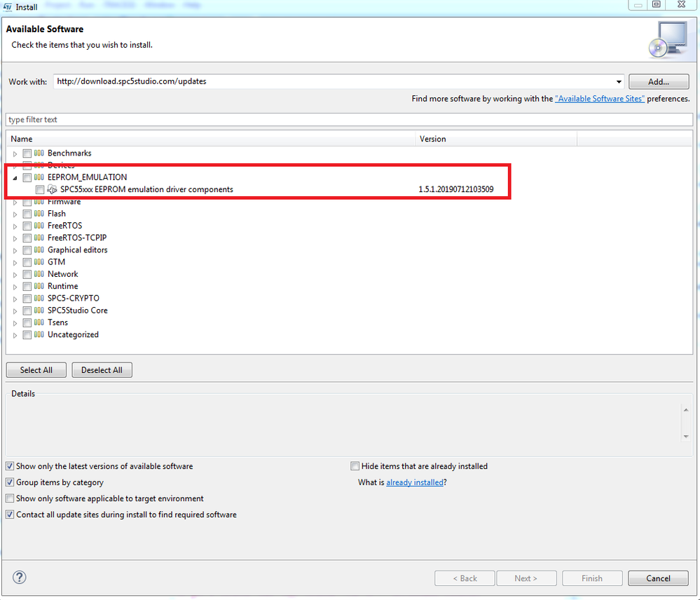This screenshot has width=700, height=600.
Task: Click the Deselect All button
Action: coord(102,370)
